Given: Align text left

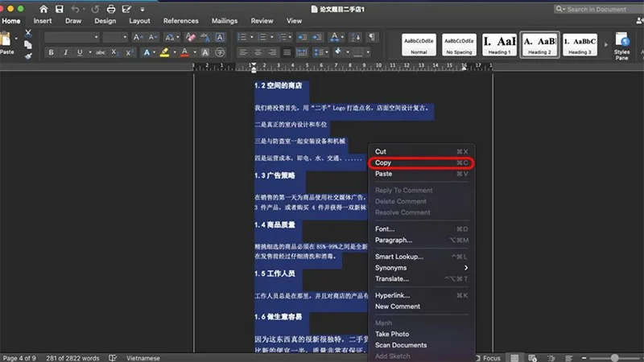Looking at the screenshot, I should [x=243, y=52].
